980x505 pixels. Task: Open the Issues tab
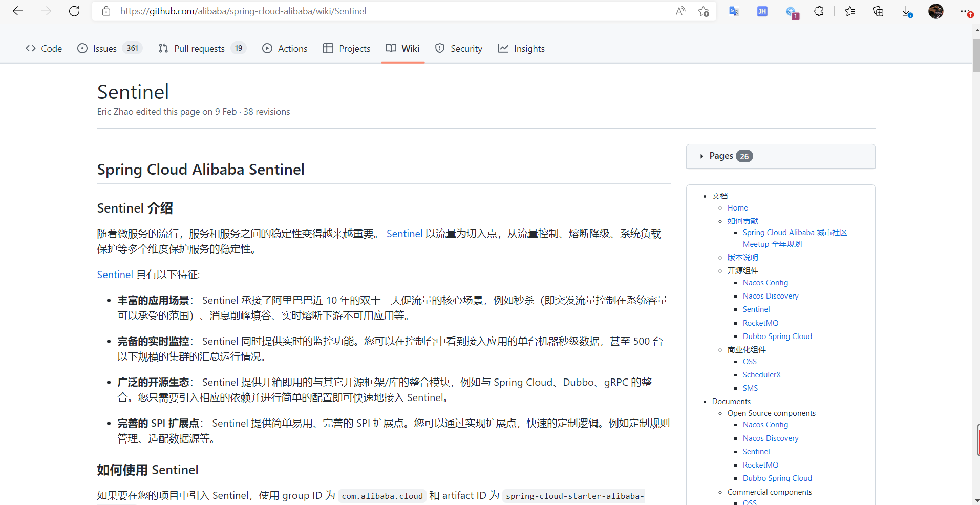tap(110, 48)
